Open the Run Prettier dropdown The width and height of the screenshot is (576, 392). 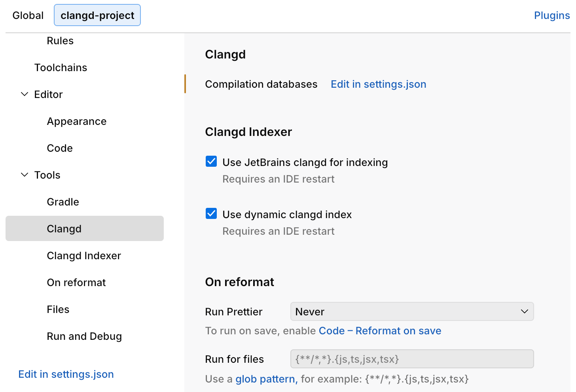point(411,311)
